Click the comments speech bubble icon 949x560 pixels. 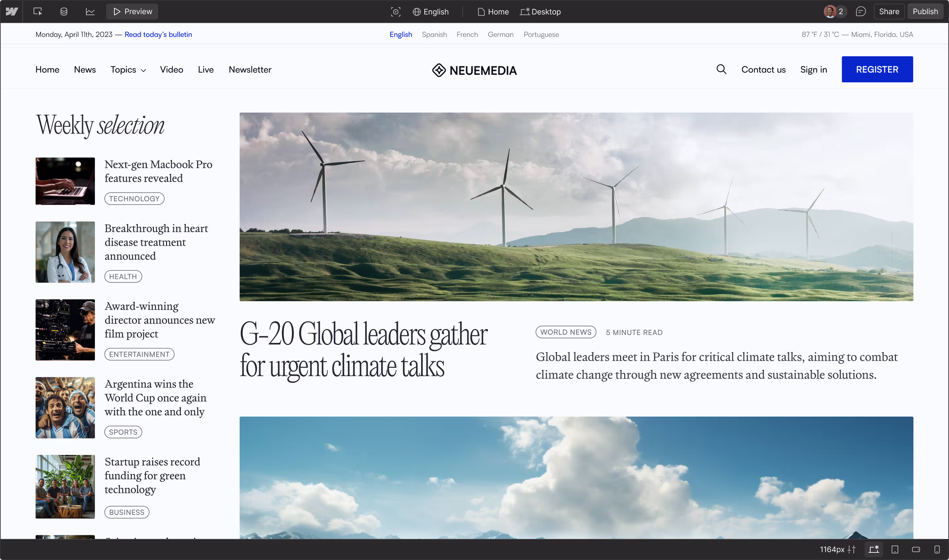[x=861, y=12]
